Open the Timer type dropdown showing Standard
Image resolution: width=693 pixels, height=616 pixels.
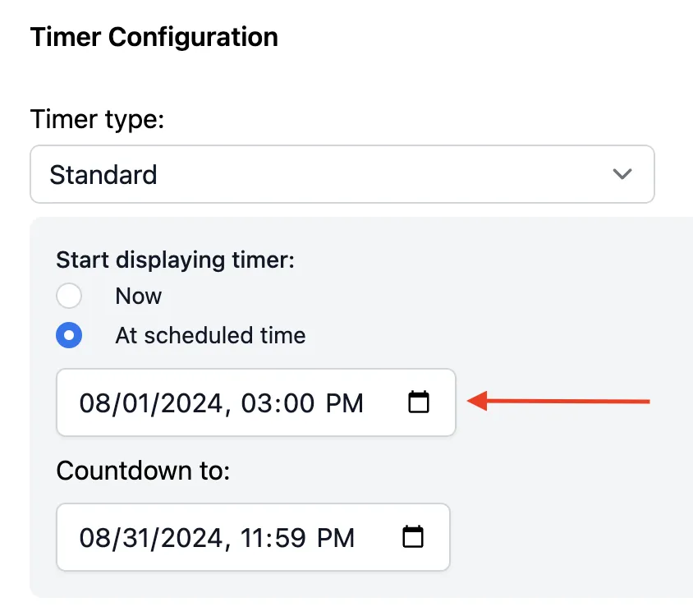click(342, 174)
